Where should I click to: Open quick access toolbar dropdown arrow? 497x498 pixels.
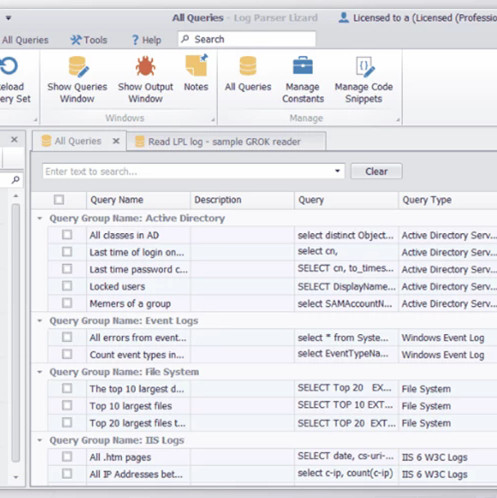(x=8, y=18)
